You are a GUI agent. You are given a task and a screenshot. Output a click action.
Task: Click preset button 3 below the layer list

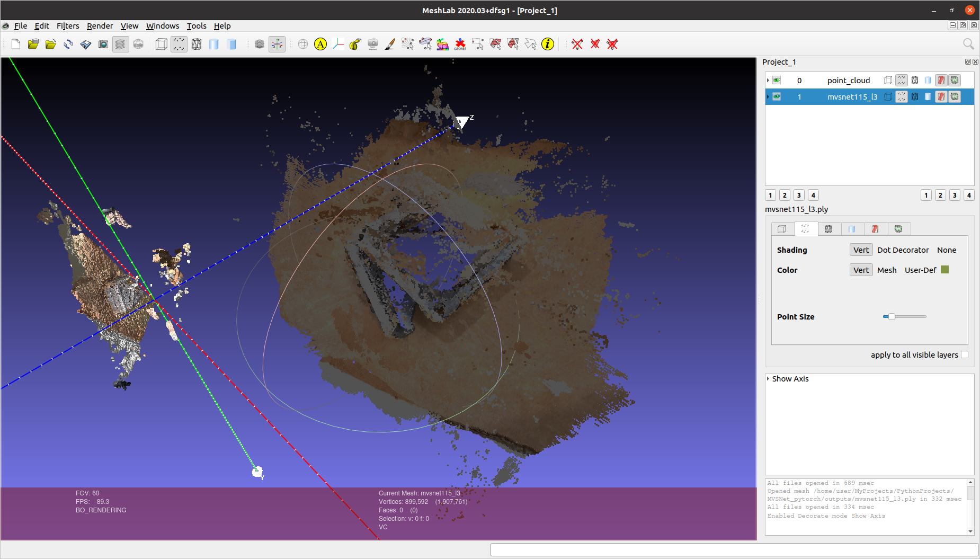[799, 195]
